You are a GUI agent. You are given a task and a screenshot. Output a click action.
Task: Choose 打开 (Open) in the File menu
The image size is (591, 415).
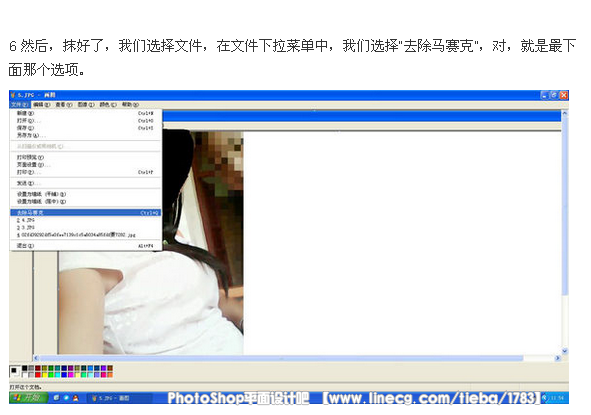click(86, 121)
